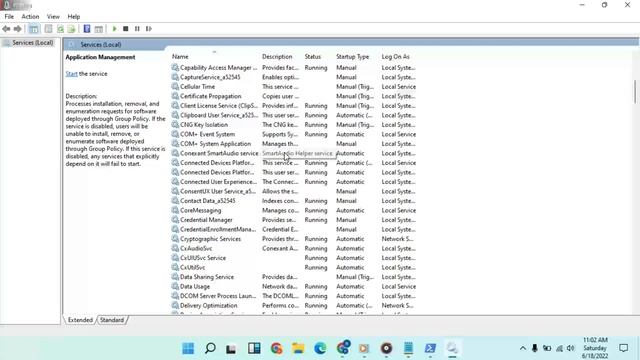Image resolution: width=640 pixels, height=360 pixels.
Task: Sort by the Startup Type column header
Action: (353, 57)
